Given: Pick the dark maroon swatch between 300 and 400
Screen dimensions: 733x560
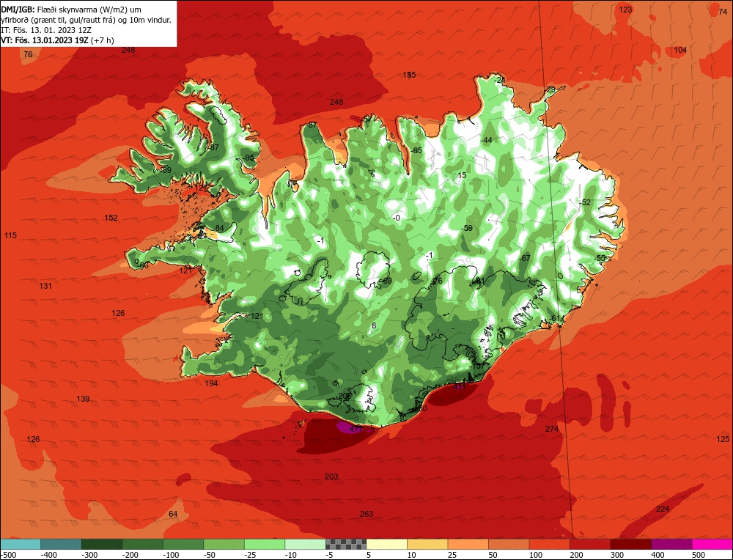Looking at the screenshot, I should point(630,544).
